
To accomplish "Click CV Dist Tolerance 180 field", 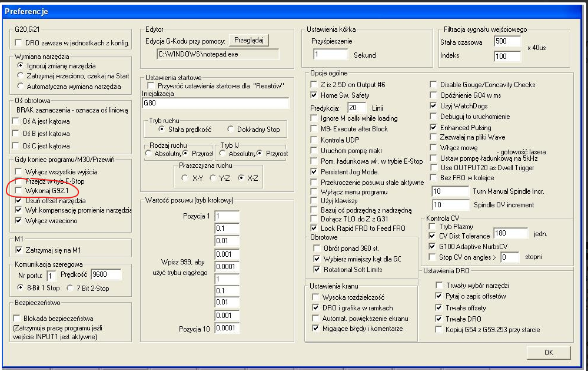I will point(510,233).
